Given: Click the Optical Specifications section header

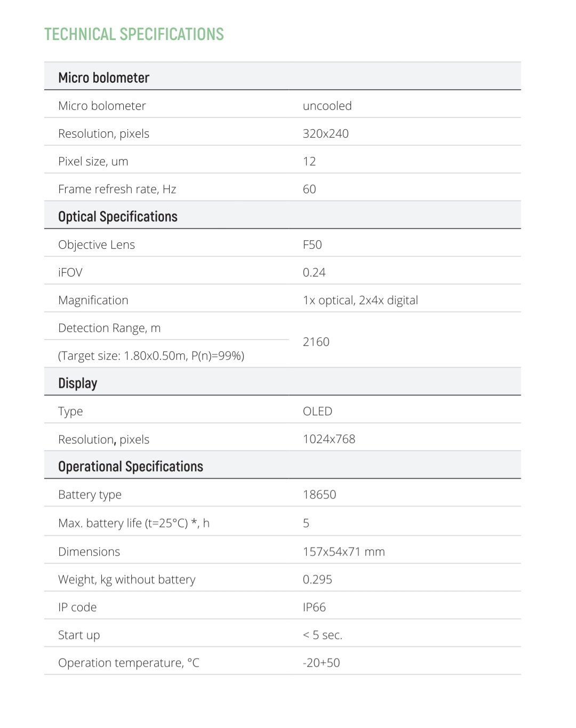Looking at the screenshot, I should [x=118, y=217].
